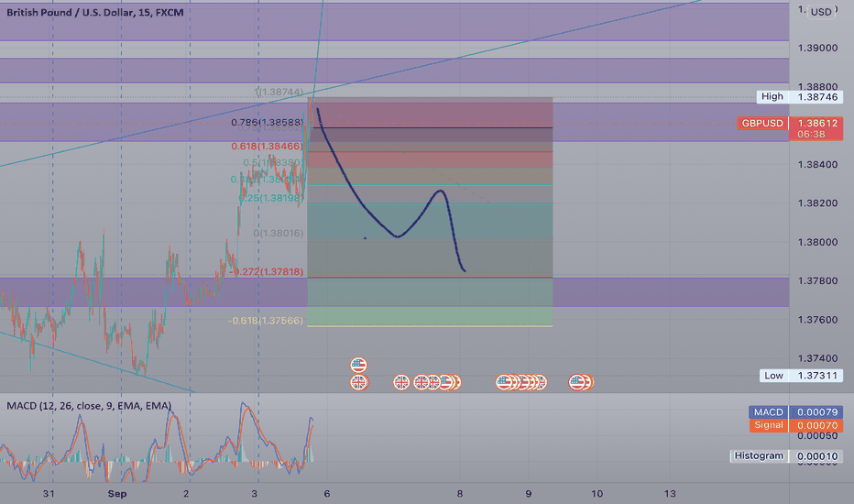Click the 6 date label on the time axis
This screenshot has width=854, height=504.
tap(327, 494)
